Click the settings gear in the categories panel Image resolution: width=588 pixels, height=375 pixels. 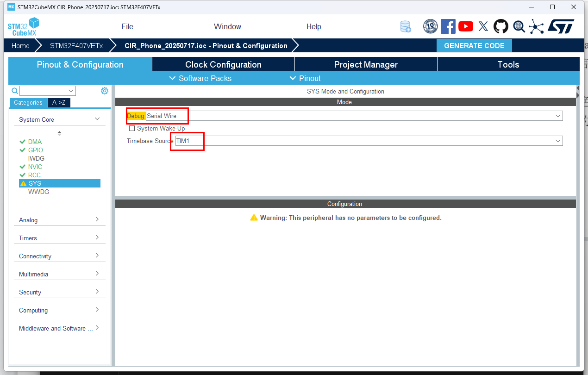[105, 91]
